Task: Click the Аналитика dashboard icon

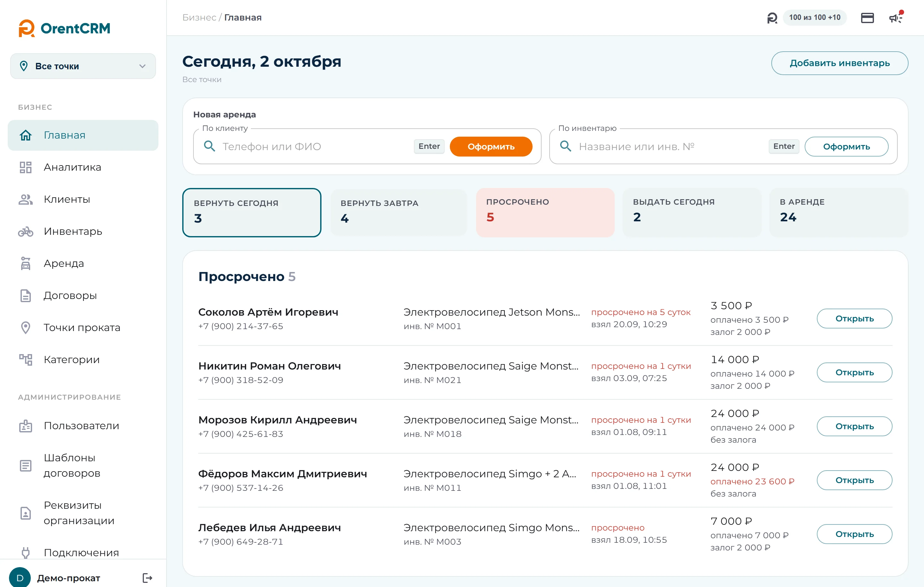Action: 26,167
